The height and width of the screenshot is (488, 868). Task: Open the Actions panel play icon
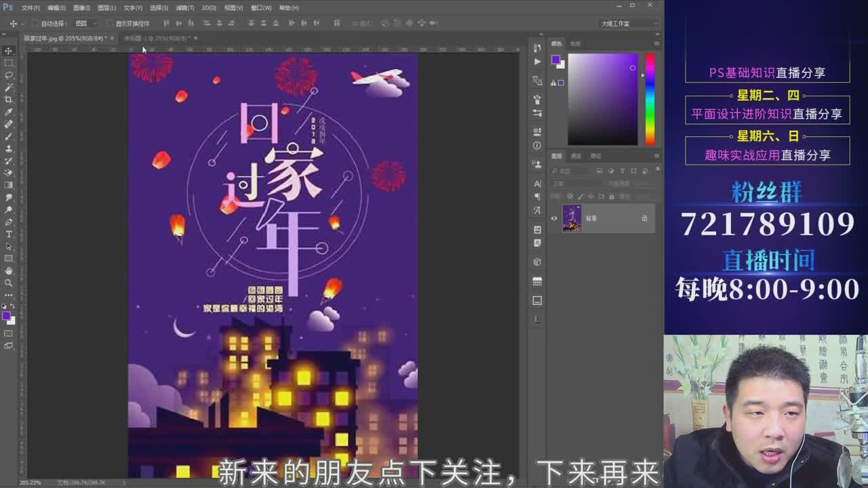click(x=537, y=61)
